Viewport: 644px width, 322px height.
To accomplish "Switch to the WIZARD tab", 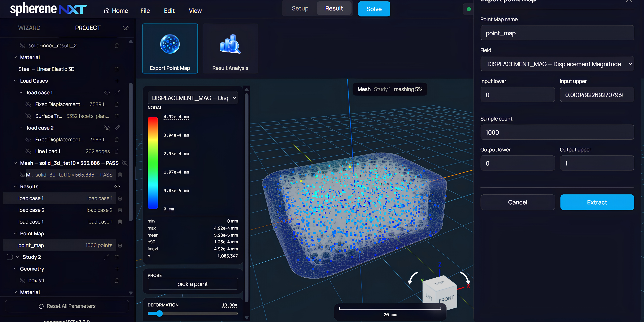I will pos(29,28).
